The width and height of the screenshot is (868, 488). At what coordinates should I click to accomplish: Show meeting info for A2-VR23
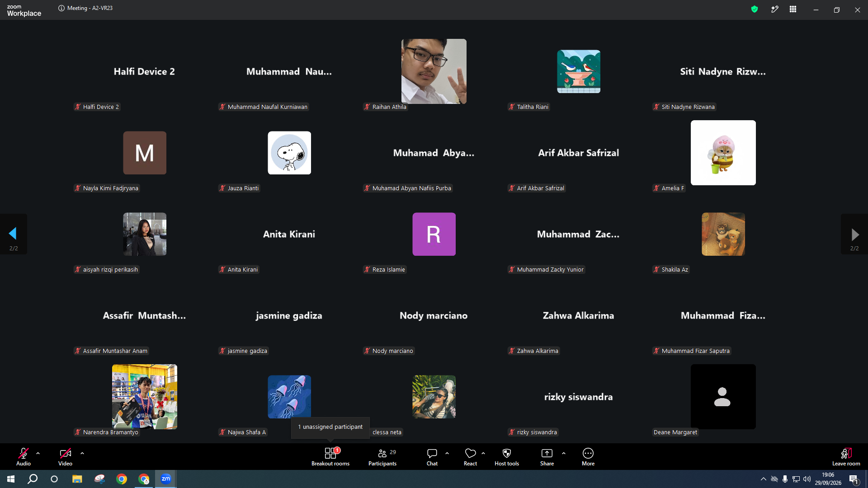tap(61, 8)
